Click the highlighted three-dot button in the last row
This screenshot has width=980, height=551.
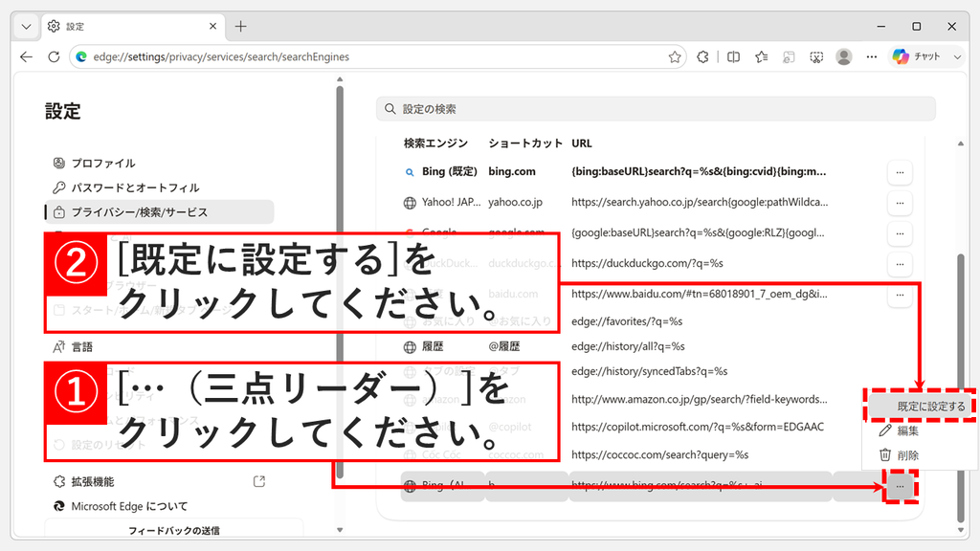point(900,486)
